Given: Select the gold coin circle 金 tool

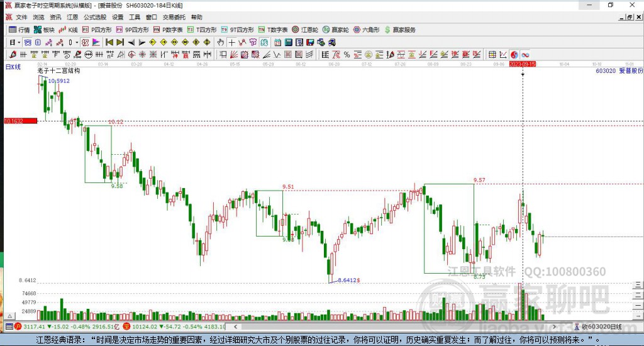Looking at the screenshot, I should tap(369, 55).
